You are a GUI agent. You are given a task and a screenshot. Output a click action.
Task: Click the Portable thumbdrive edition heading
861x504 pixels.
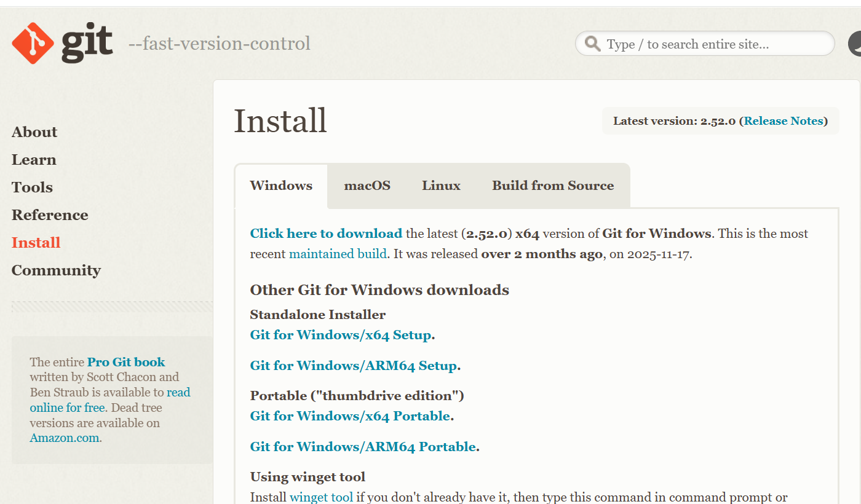pyautogui.click(x=357, y=396)
